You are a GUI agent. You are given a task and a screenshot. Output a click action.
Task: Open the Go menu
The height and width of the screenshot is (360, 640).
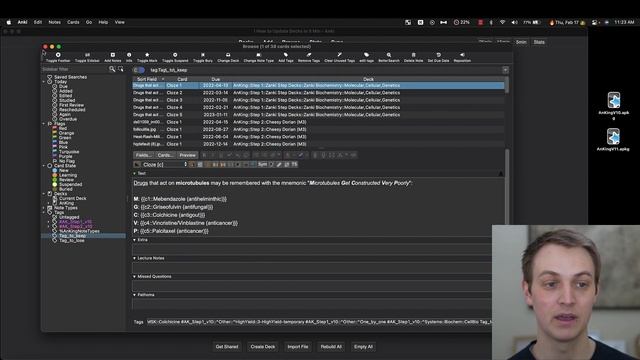[89, 22]
